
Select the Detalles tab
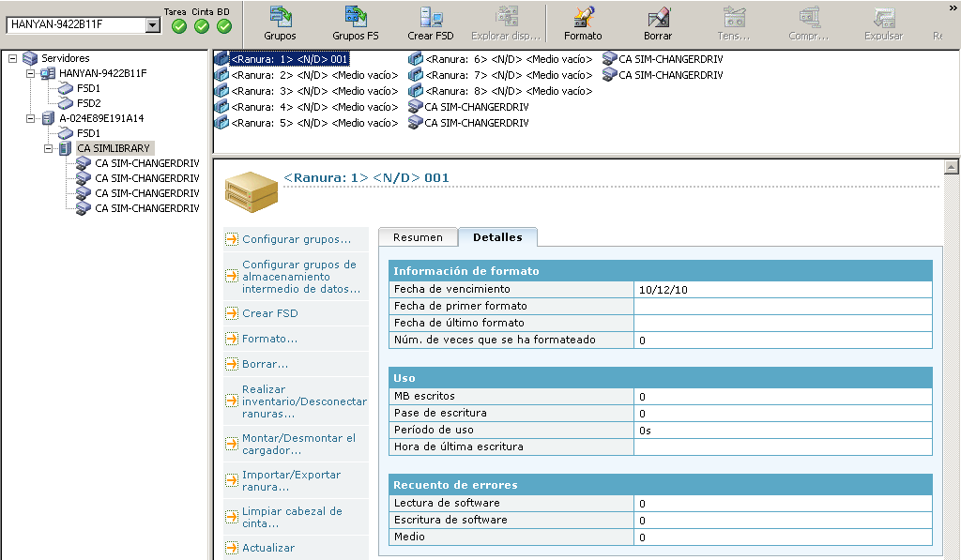[496, 237]
